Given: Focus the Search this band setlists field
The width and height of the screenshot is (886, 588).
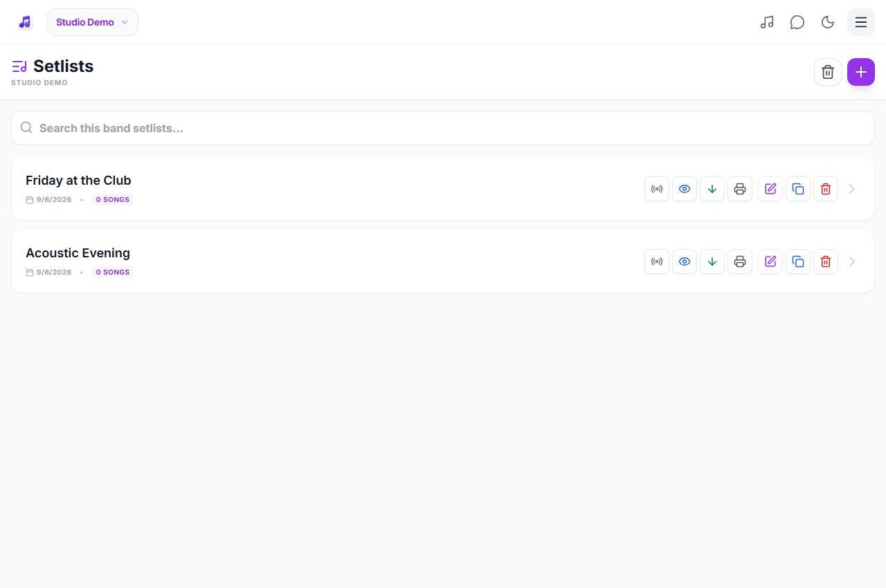Looking at the screenshot, I should [x=443, y=128].
